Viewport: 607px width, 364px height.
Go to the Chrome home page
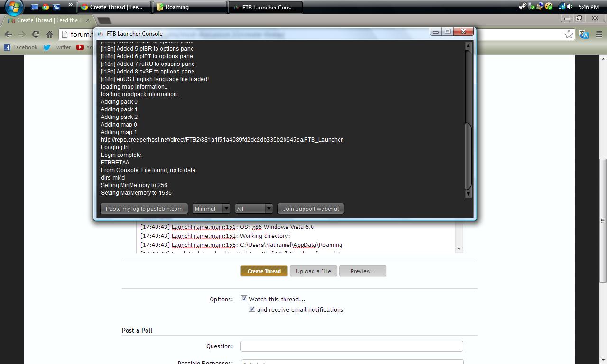[x=49, y=34]
